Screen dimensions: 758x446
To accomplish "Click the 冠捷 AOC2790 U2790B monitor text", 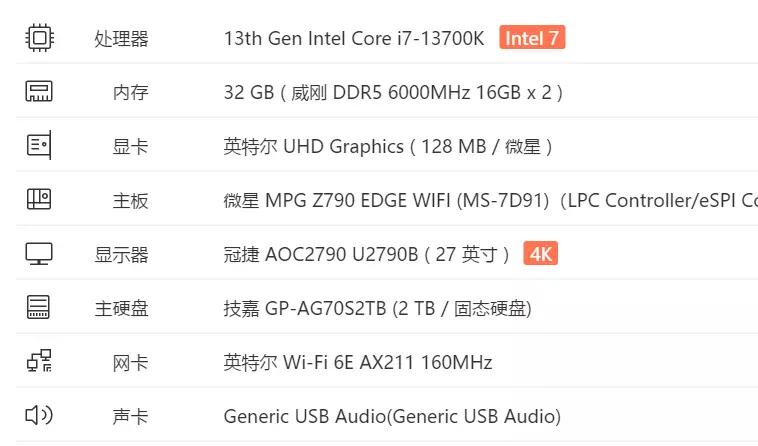I will [x=367, y=254].
